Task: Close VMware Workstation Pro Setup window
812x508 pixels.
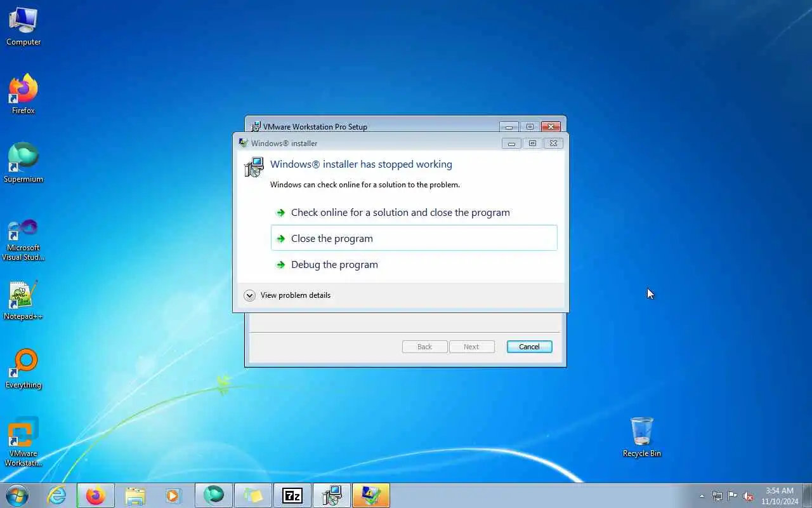Action: [x=551, y=126]
